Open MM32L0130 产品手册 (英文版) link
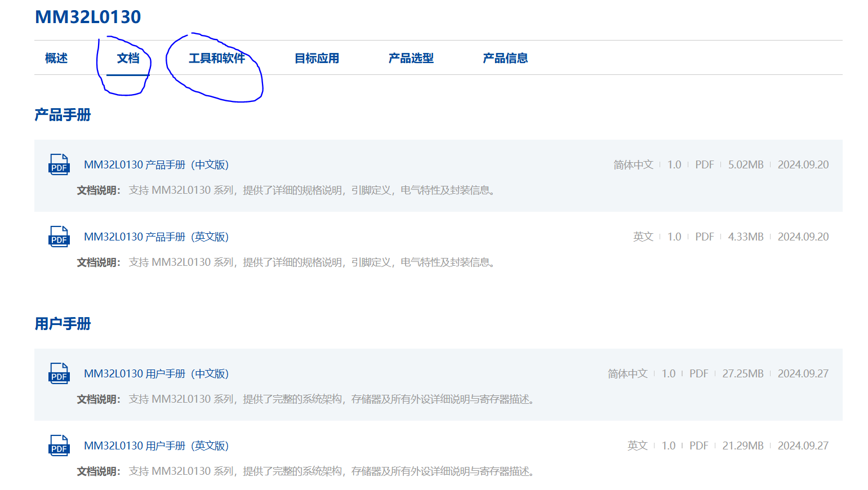 156,237
